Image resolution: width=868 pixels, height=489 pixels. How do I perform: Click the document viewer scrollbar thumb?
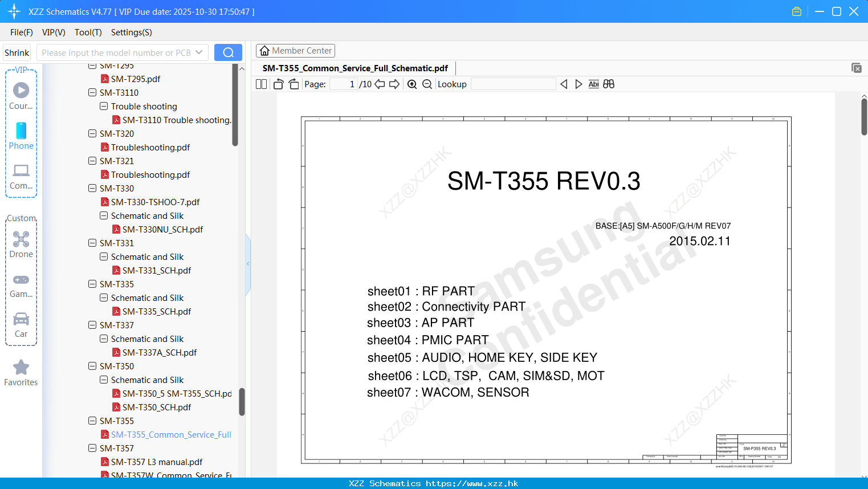[864, 117]
